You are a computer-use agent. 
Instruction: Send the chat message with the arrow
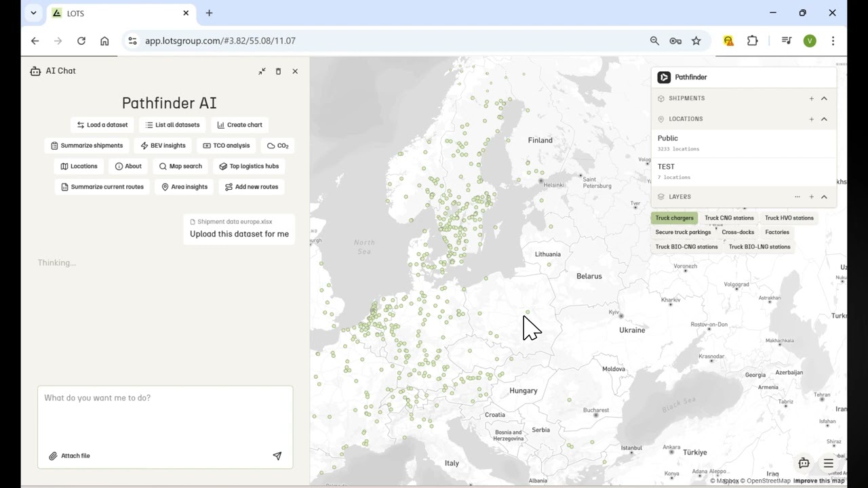pos(277,456)
